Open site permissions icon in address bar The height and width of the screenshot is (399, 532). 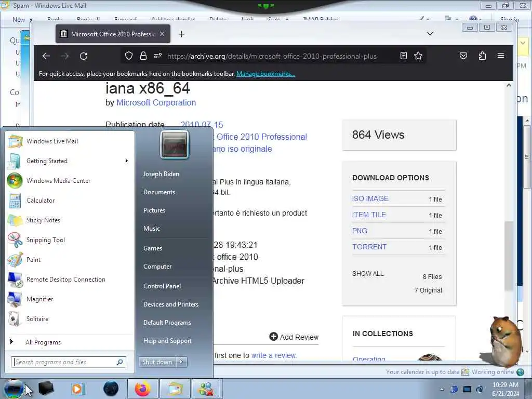(x=158, y=56)
